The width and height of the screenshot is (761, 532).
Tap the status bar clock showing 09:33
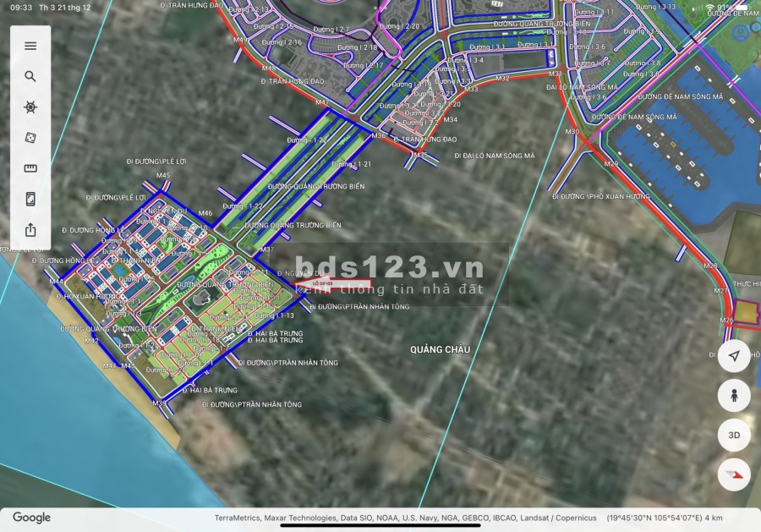click(22, 7)
